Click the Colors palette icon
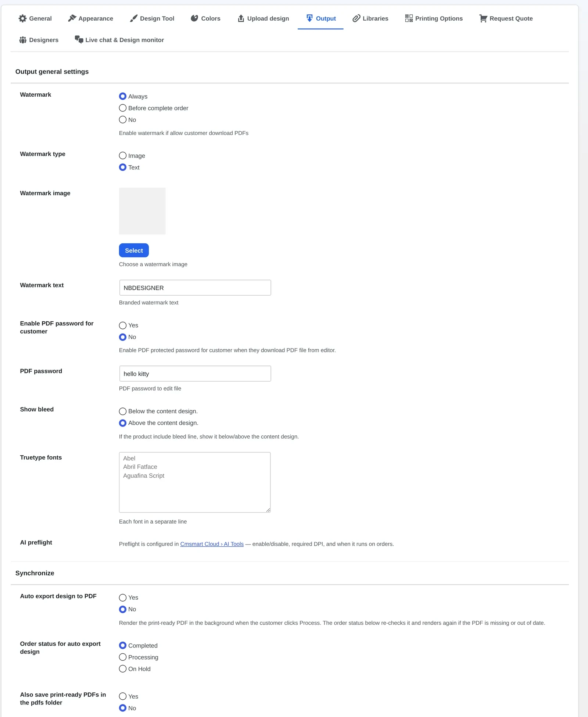Viewport: 588px width, 717px height. tap(194, 18)
